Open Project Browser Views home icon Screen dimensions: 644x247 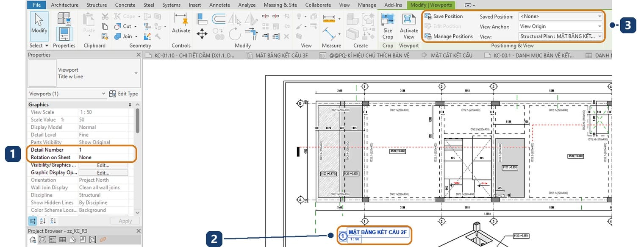tap(33, 240)
